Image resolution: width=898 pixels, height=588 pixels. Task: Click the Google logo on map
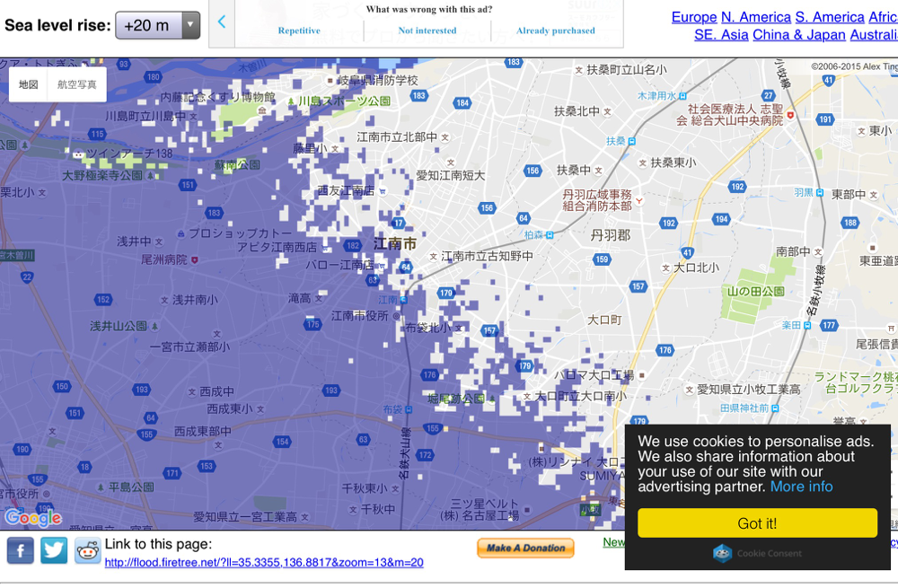(x=32, y=518)
